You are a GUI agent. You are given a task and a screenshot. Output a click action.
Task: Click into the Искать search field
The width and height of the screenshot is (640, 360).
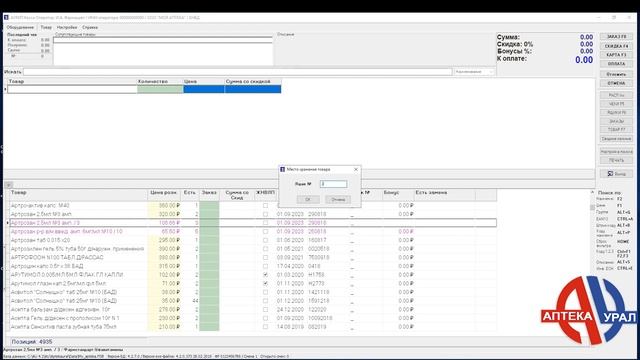tap(238, 72)
